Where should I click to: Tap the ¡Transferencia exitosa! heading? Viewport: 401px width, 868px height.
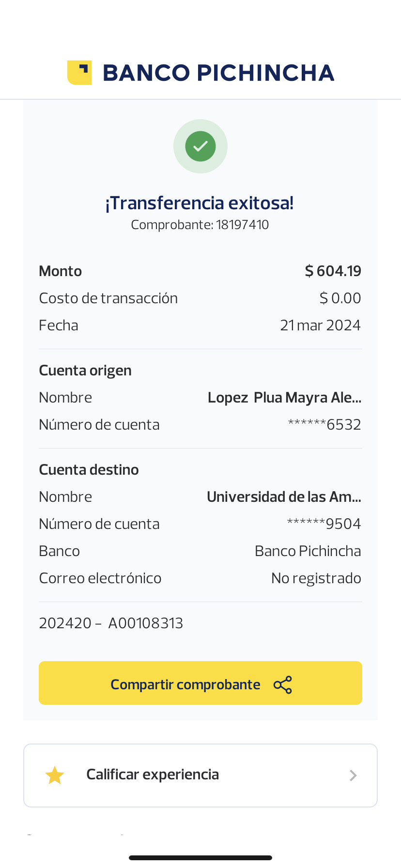pyautogui.click(x=200, y=203)
